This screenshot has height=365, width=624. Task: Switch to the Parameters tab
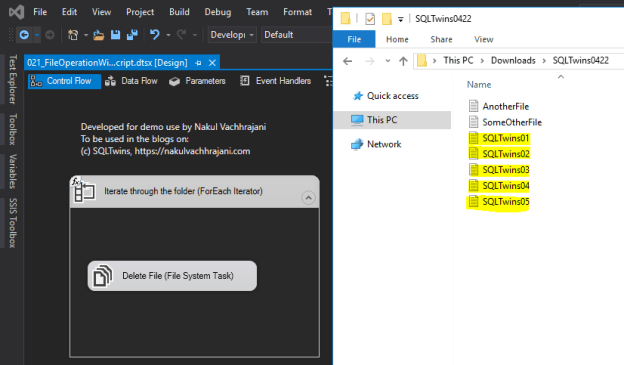[x=197, y=81]
